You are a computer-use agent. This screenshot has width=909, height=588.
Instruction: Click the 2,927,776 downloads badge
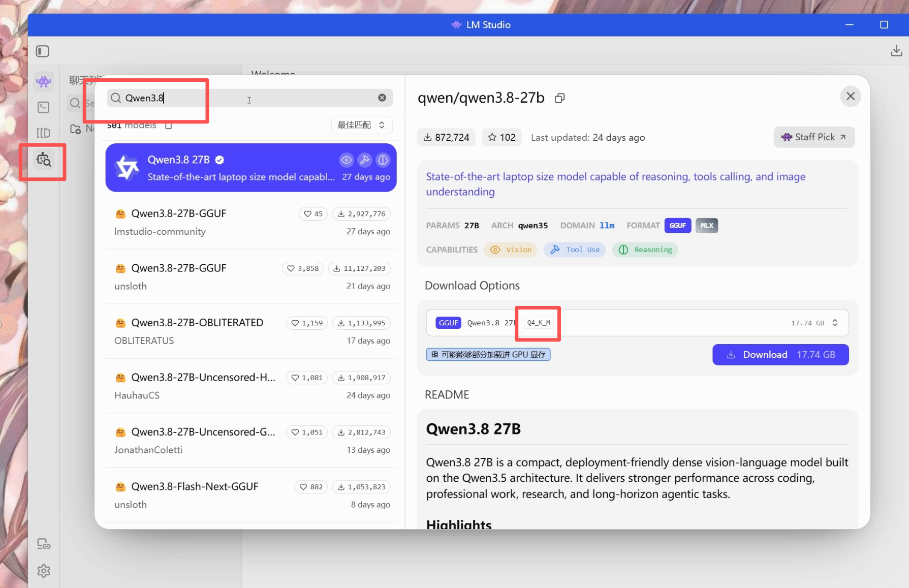coord(362,214)
